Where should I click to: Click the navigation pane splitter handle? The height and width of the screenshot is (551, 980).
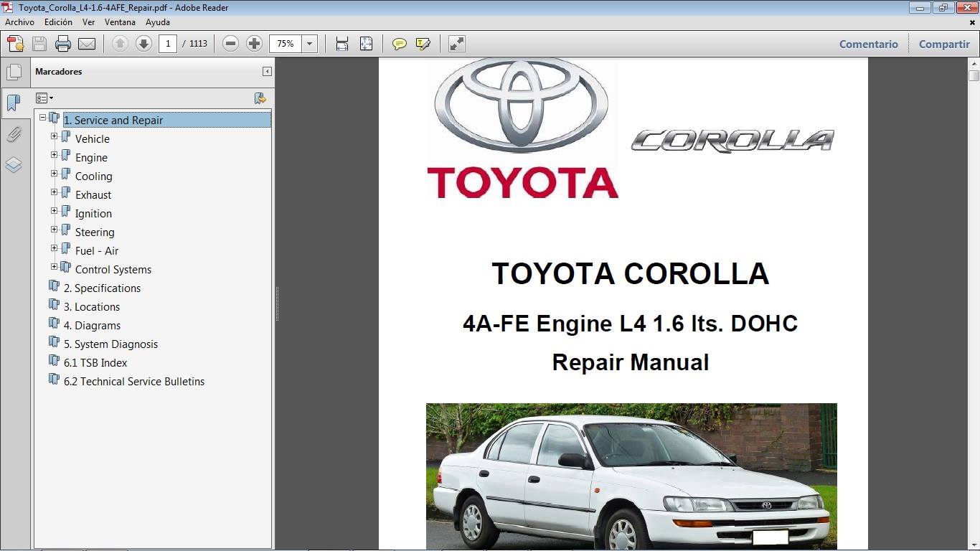click(277, 304)
